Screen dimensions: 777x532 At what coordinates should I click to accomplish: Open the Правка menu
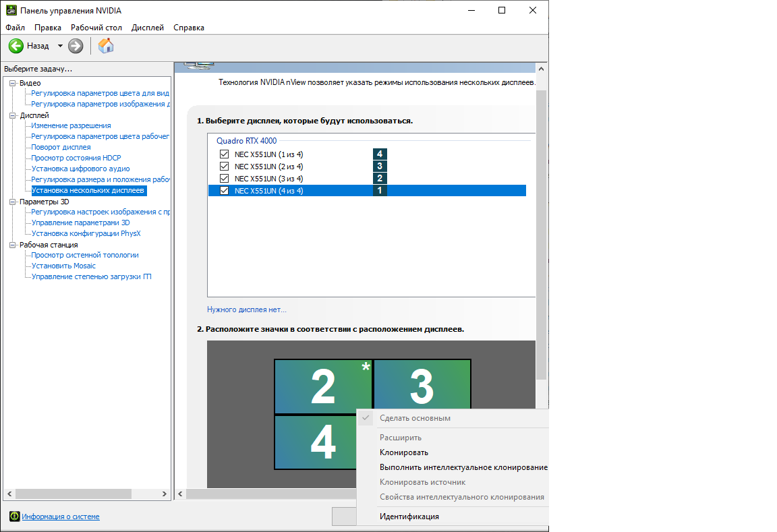[48, 28]
